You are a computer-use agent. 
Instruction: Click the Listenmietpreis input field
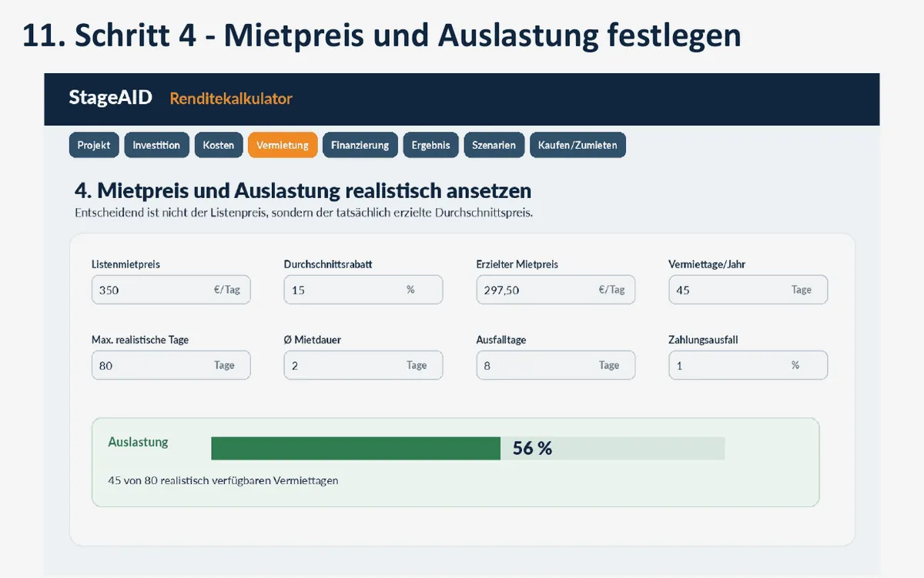click(x=171, y=290)
